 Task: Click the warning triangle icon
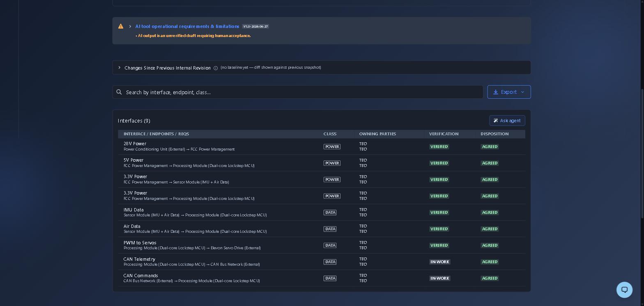(x=121, y=26)
